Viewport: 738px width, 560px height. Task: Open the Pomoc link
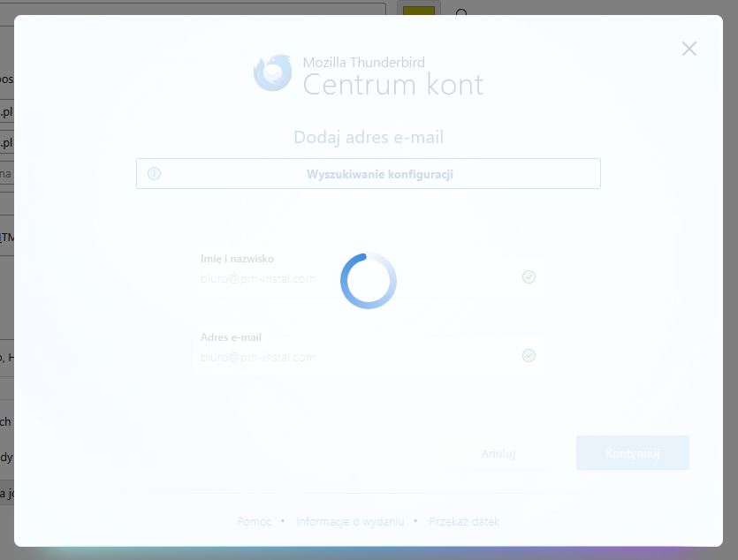pyautogui.click(x=255, y=521)
